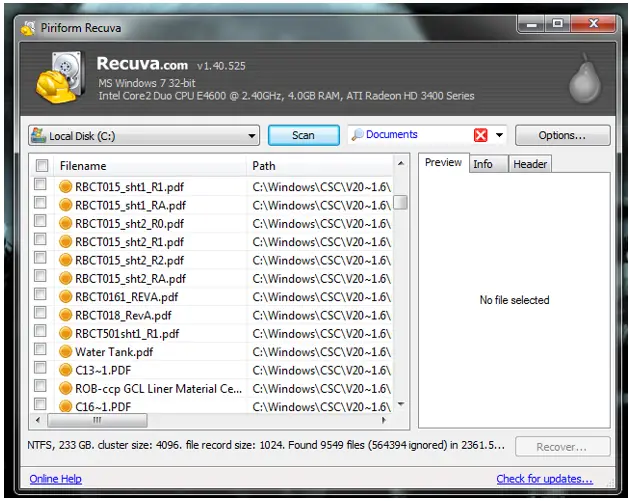Click the file list scroll up arrow
The image size is (629, 501).
coord(400,163)
